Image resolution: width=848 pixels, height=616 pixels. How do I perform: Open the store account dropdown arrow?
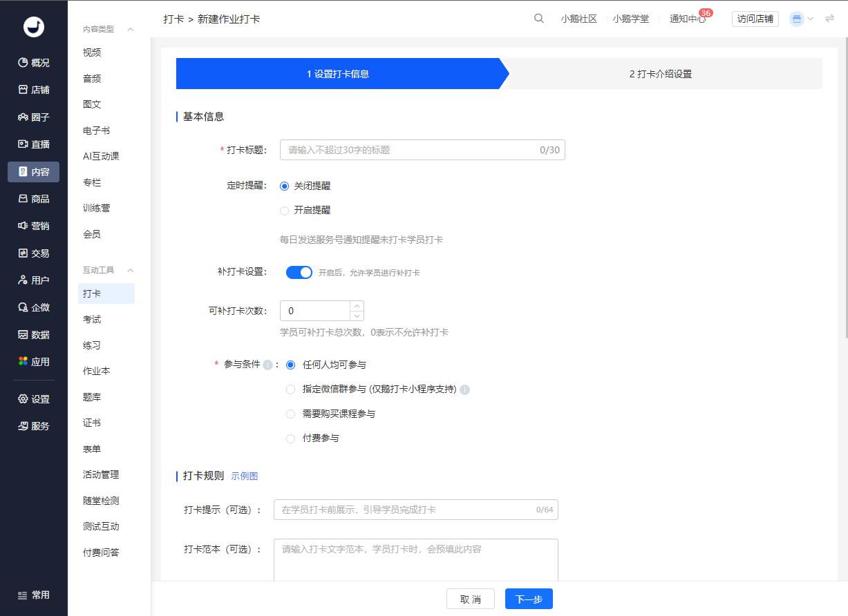(x=811, y=19)
